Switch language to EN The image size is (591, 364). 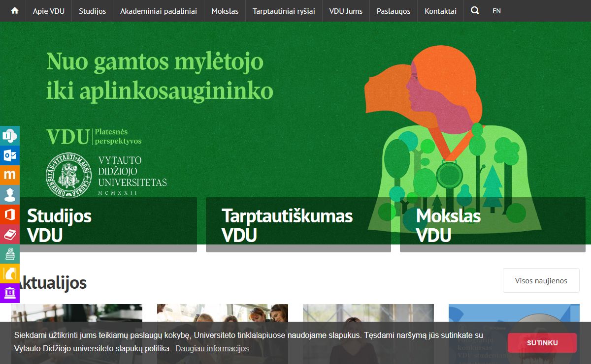point(496,11)
